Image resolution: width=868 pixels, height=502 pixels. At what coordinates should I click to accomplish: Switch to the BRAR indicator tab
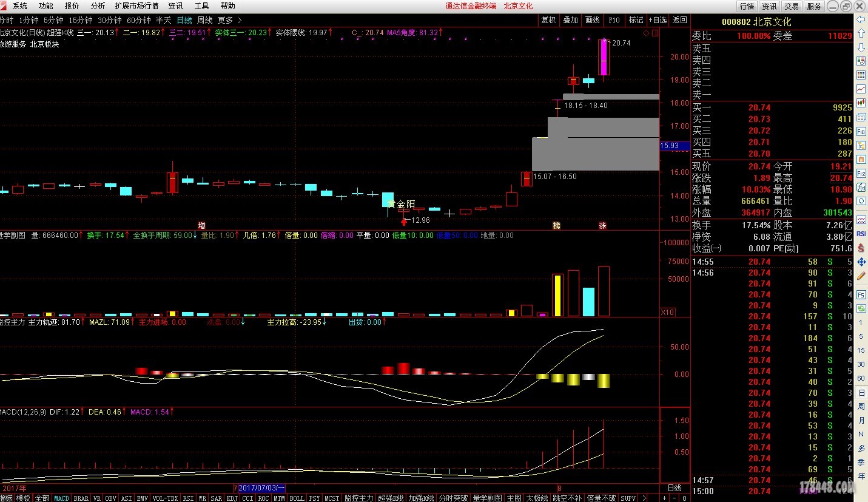pos(81,498)
